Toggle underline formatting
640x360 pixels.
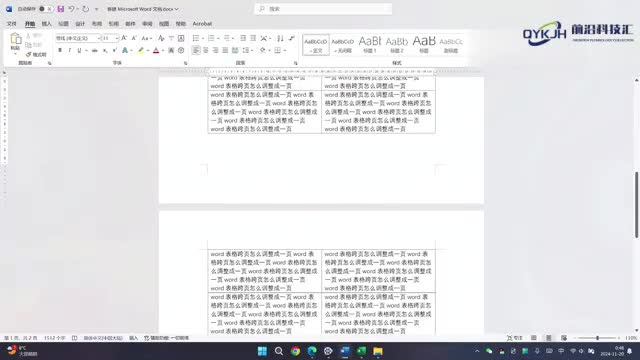[x=79, y=50]
